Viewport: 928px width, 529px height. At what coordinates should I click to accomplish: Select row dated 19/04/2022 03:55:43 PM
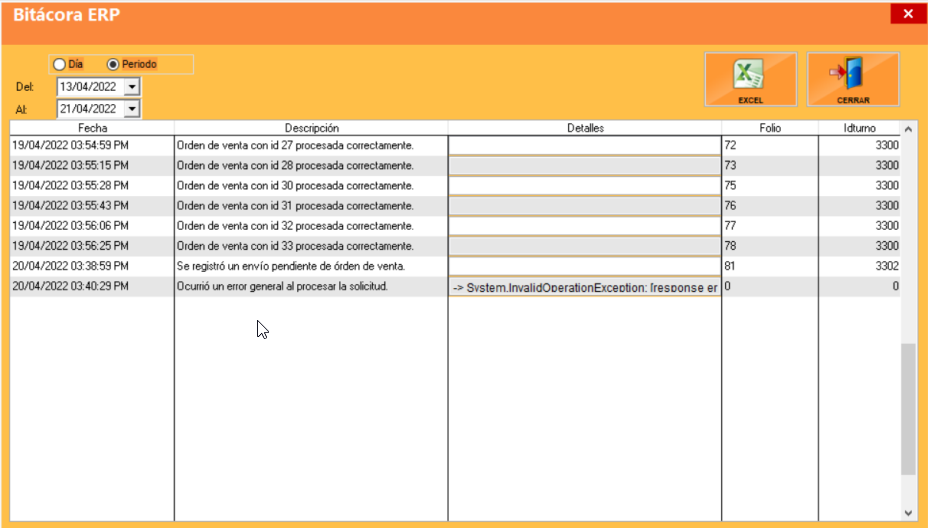tap(455, 206)
